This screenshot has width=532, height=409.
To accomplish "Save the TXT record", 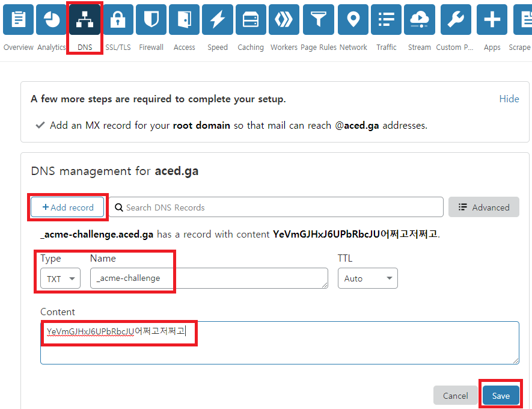I will (x=501, y=395).
